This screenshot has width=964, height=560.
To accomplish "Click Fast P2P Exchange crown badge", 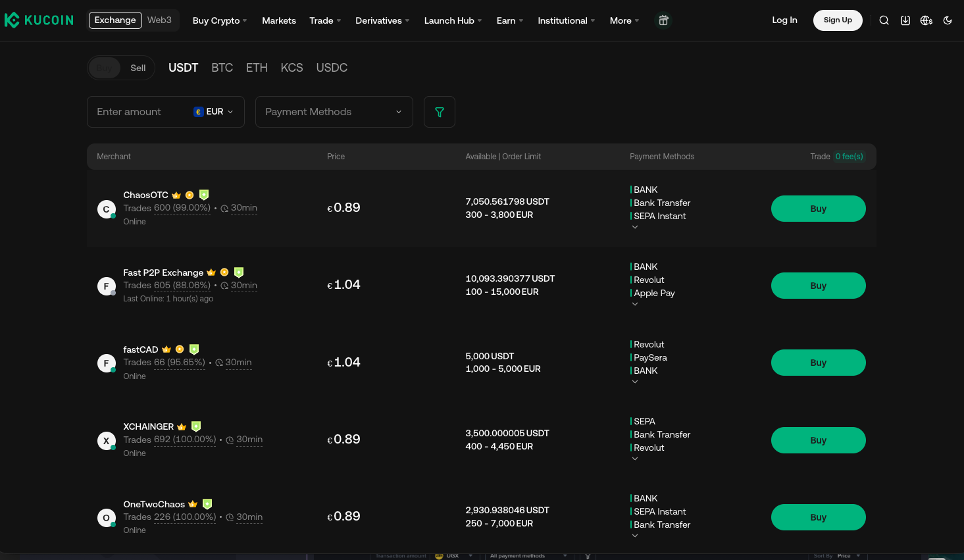I will pos(211,272).
